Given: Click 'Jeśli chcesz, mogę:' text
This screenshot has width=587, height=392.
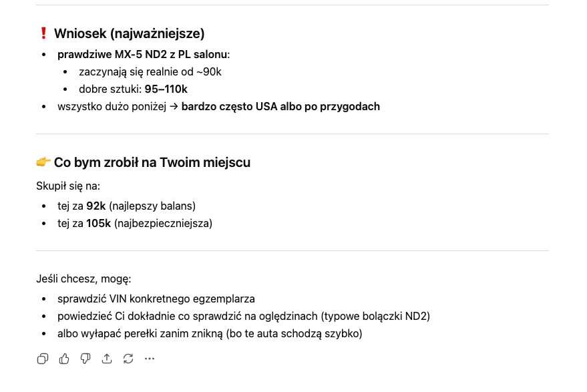Looking at the screenshot, I should 83,278.
